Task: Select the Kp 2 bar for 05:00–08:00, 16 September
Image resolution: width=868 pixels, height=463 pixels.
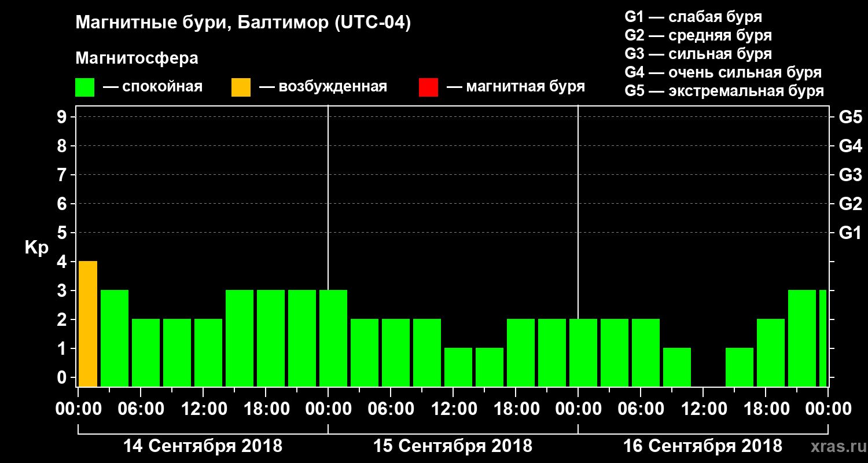Action: click(646, 353)
